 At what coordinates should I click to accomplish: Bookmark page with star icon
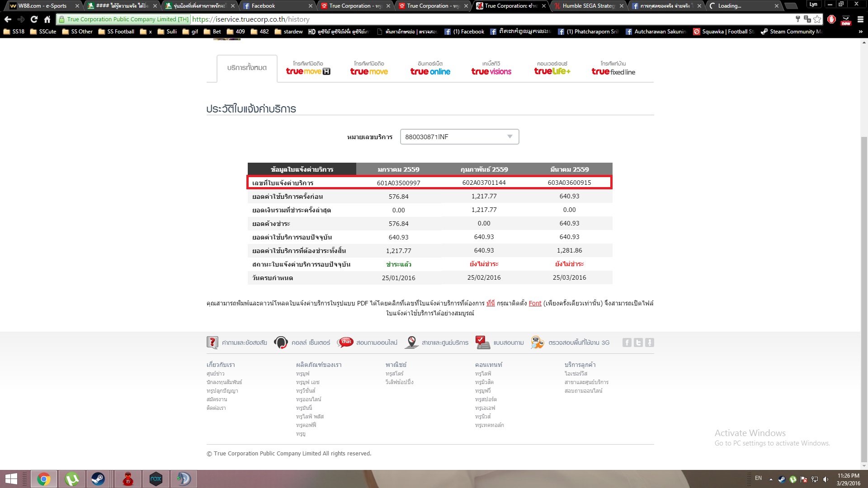click(817, 19)
